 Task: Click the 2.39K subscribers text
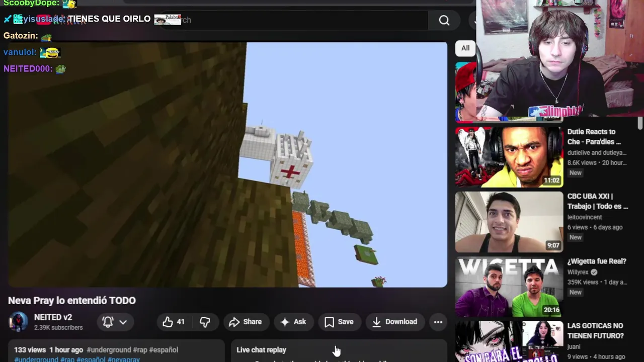tap(58, 328)
